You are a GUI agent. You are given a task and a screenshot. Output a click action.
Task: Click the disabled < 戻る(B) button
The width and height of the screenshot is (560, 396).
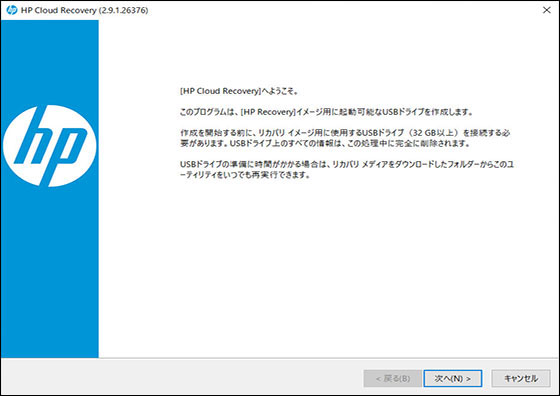click(392, 379)
